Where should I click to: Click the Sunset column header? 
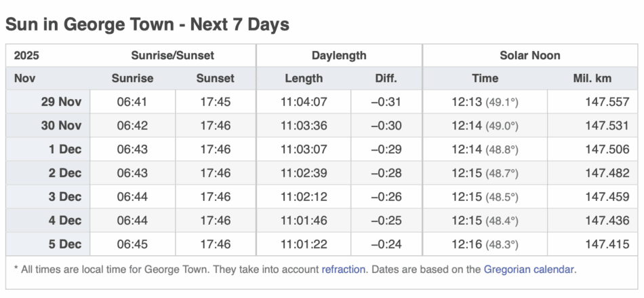click(x=215, y=78)
